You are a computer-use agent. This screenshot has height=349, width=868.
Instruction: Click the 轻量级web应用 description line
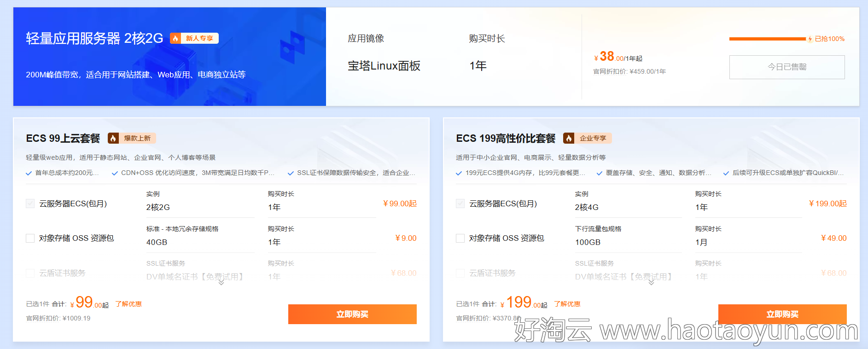[x=121, y=157]
